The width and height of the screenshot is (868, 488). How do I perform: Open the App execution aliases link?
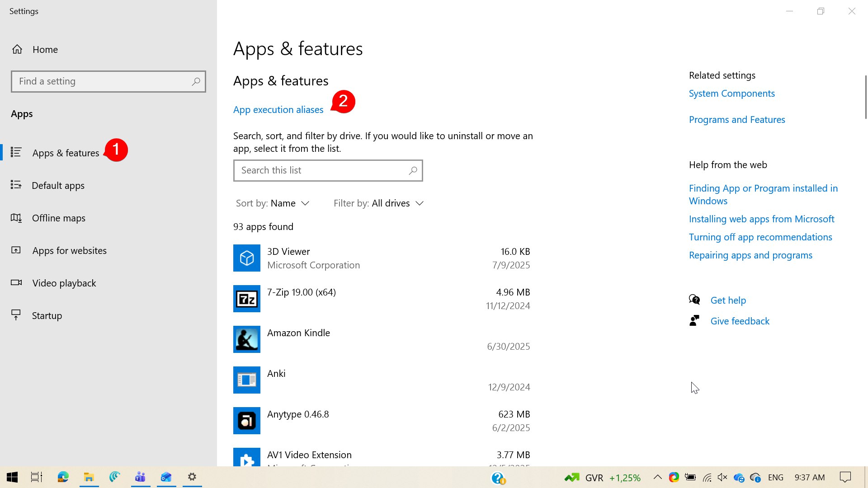pyautogui.click(x=278, y=110)
